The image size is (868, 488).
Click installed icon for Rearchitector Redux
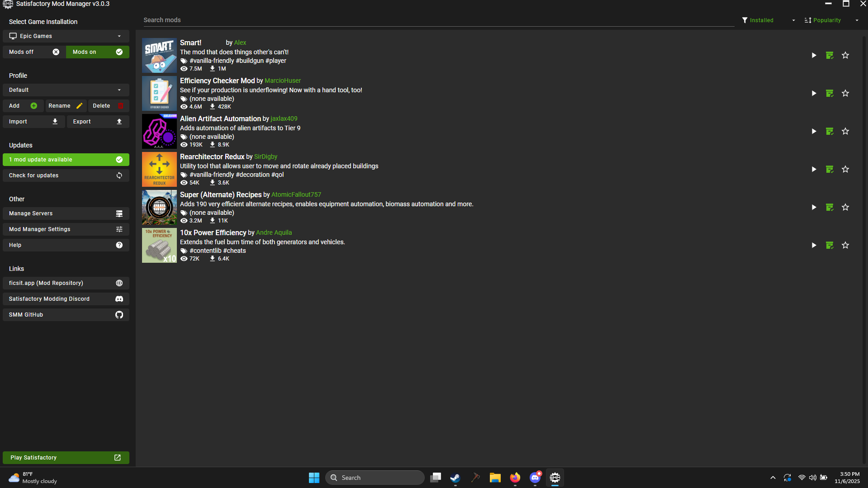click(830, 169)
